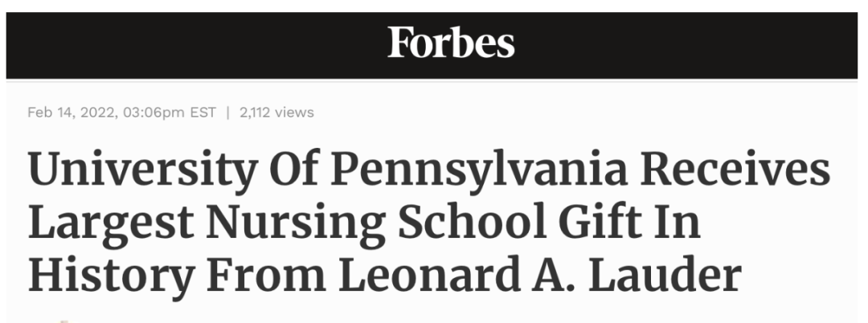Click the word "Receives" in the headline
This screenshot has height=323, width=868.
[735, 168]
